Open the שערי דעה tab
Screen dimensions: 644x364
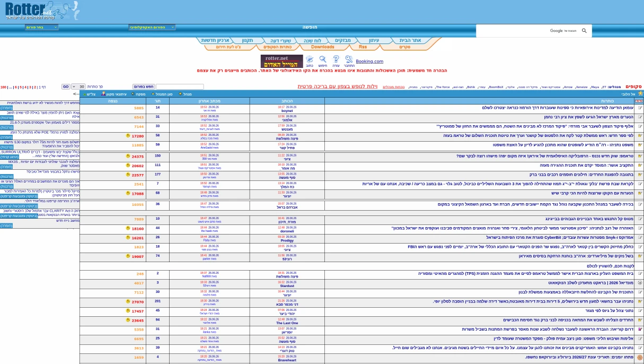click(x=281, y=40)
